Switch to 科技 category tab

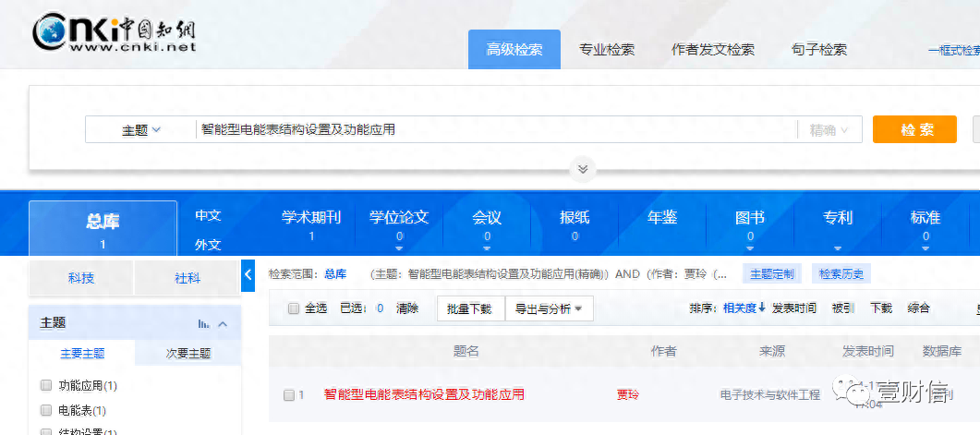(x=81, y=278)
